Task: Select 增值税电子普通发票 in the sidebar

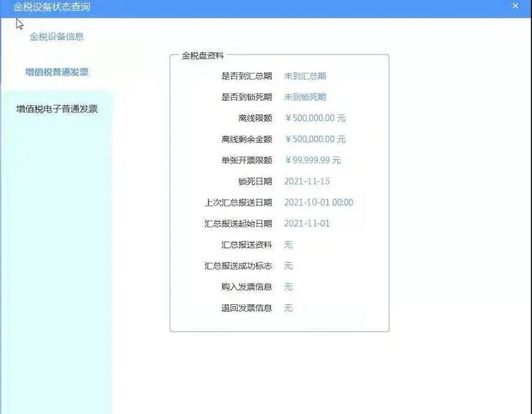Action: coord(57,108)
